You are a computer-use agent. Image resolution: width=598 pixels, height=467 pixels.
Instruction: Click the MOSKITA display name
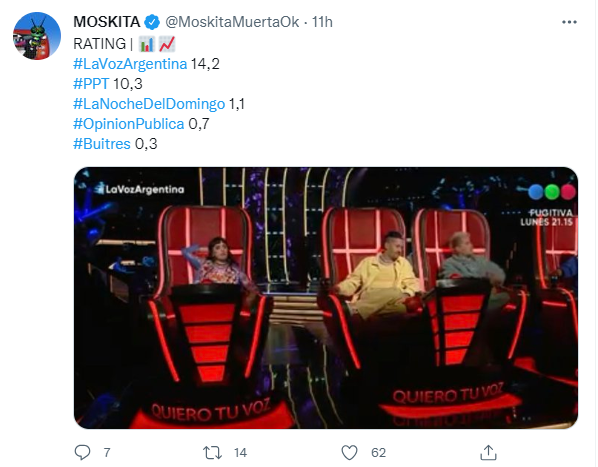107,22
